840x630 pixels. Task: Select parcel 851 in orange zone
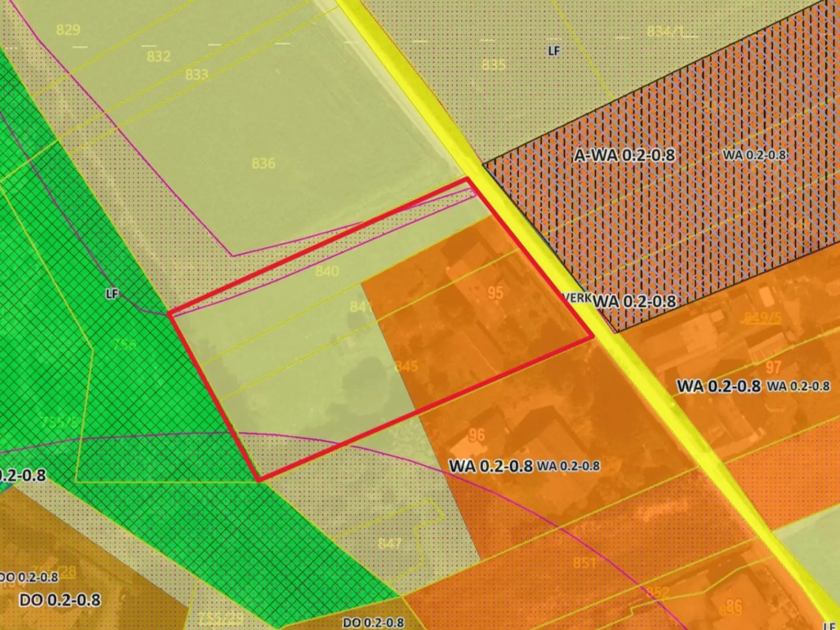(584, 562)
